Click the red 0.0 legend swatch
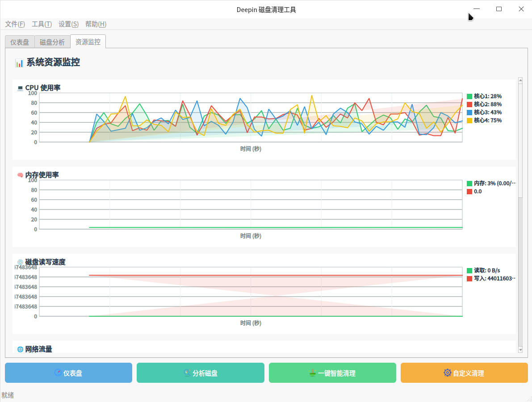The height and width of the screenshot is (402, 532). [x=469, y=192]
